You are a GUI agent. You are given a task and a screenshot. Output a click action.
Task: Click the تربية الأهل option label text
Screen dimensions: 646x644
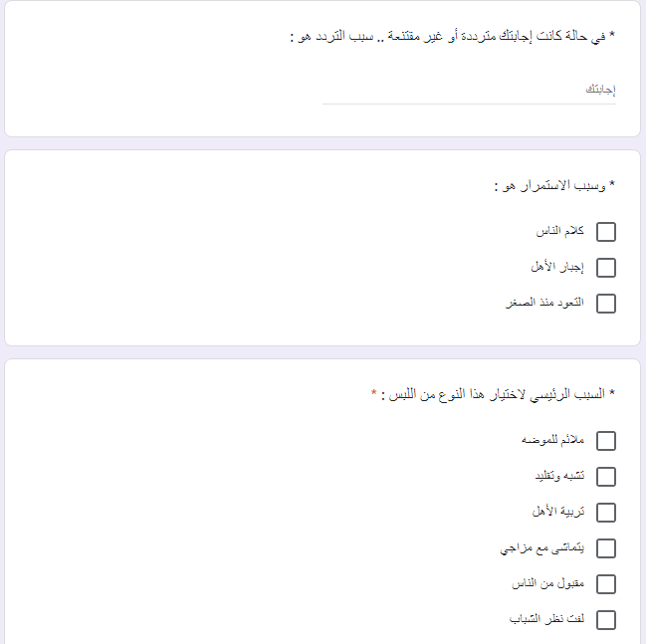pos(558,512)
